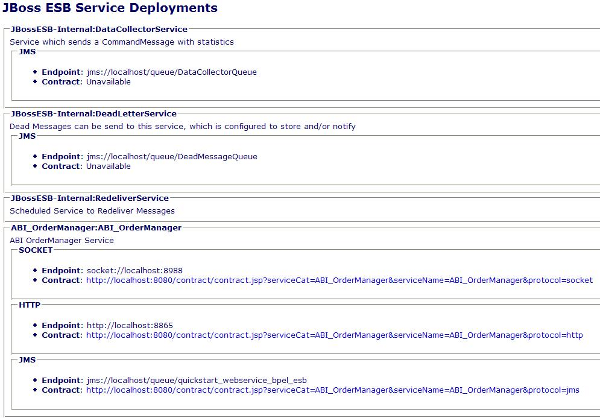Click 'Scheduled Service to Redeliver Messages' description
This screenshot has height=418, width=600.
click(92, 211)
